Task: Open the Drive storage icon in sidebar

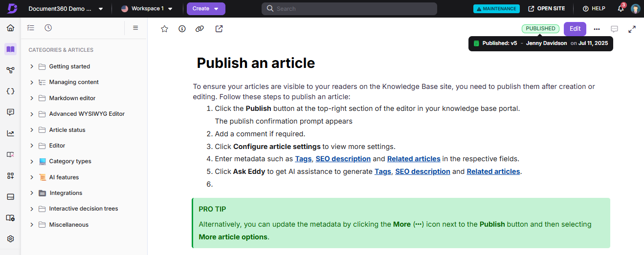Action: (10, 197)
